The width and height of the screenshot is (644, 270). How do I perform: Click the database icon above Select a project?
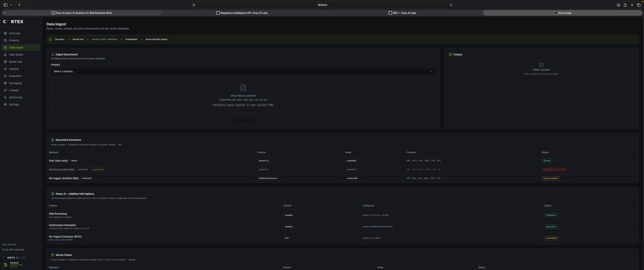[541, 65]
